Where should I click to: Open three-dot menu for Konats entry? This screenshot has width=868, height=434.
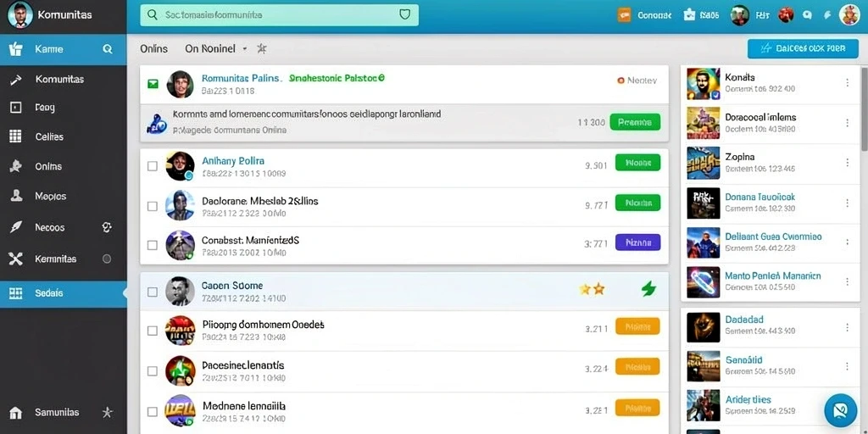(x=847, y=82)
